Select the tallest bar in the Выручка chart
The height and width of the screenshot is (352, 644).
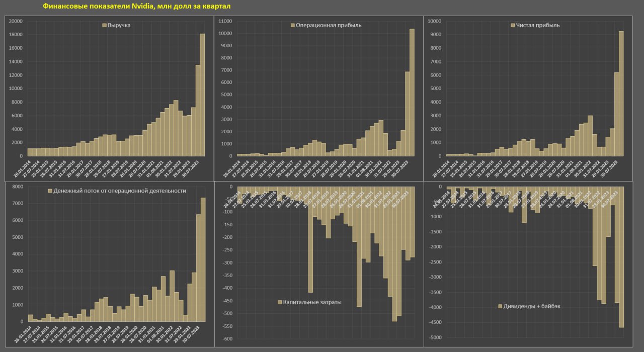(x=202, y=96)
